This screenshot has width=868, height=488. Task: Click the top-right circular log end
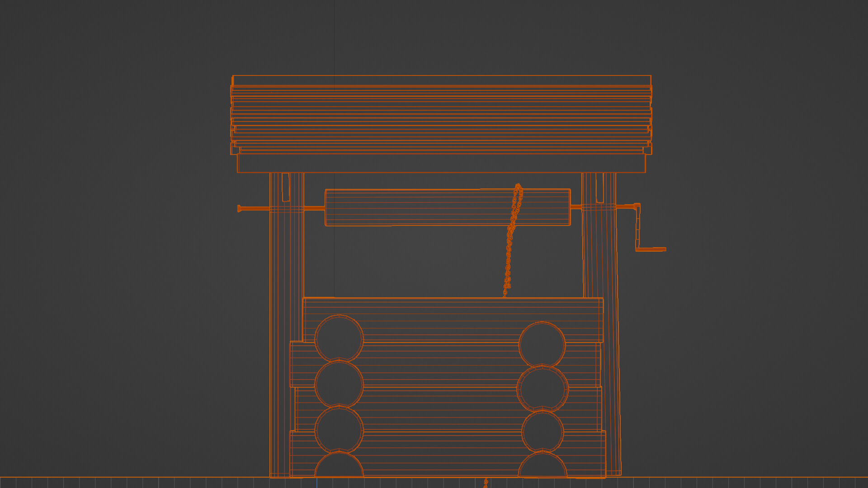click(x=542, y=344)
